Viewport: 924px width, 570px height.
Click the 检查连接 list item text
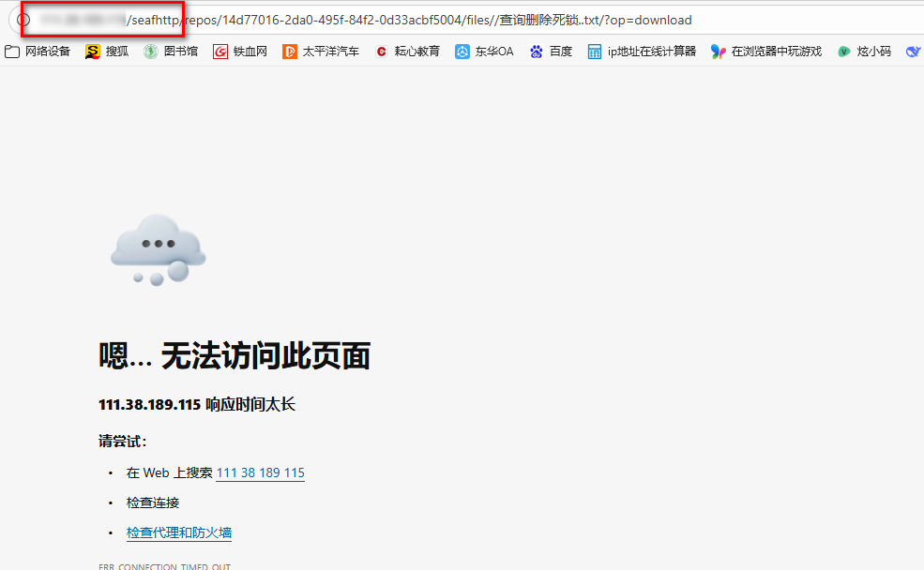pos(153,503)
